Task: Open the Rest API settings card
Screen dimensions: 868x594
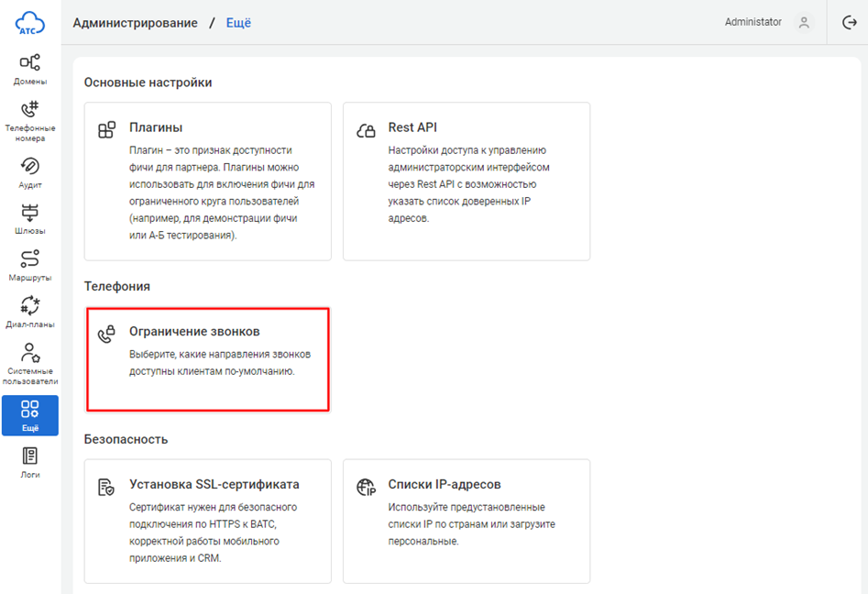Action: coord(467,181)
